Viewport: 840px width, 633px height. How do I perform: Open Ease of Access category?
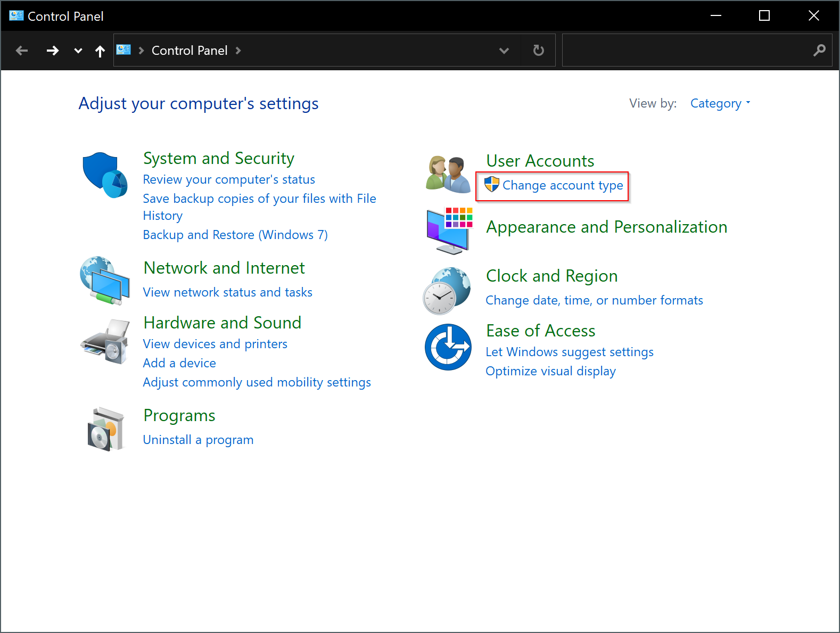[x=540, y=331]
